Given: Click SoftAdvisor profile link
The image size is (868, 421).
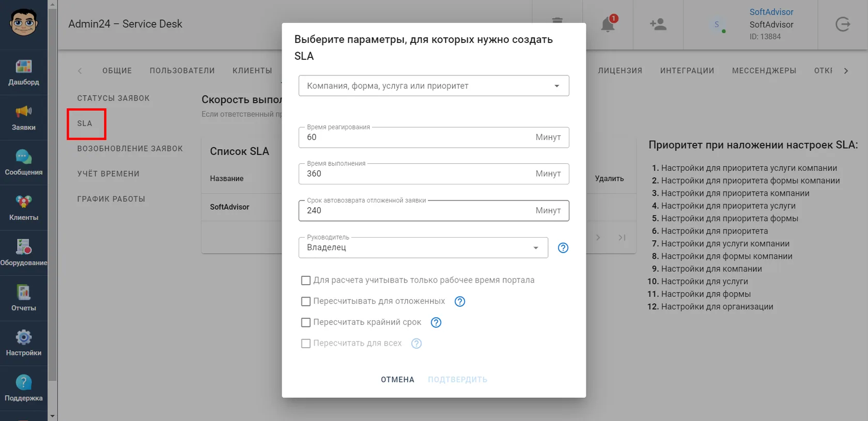Looking at the screenshot, I should (771, 12).
